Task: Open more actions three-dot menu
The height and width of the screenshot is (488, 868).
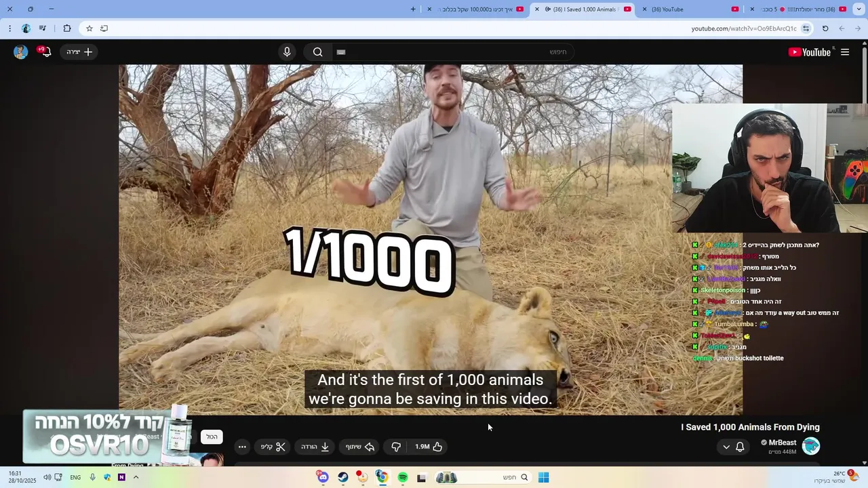Action: pyautogui.click(x=242, y=447)
